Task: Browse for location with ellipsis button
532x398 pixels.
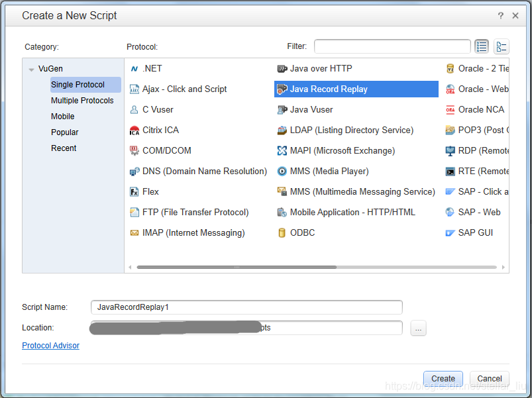Action: pyautogui.click(x=418, y=328)
